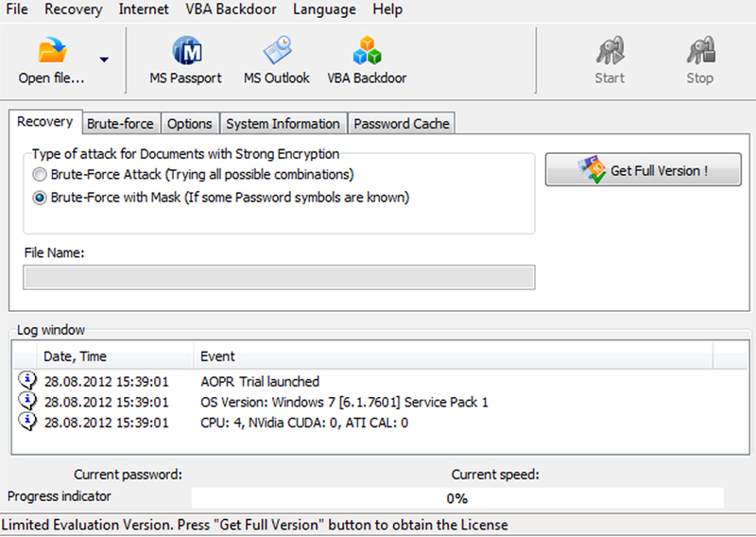The height and width of the screenshot is (537, 756).
Task: Click the Stop keys icon
Action: 700,50
